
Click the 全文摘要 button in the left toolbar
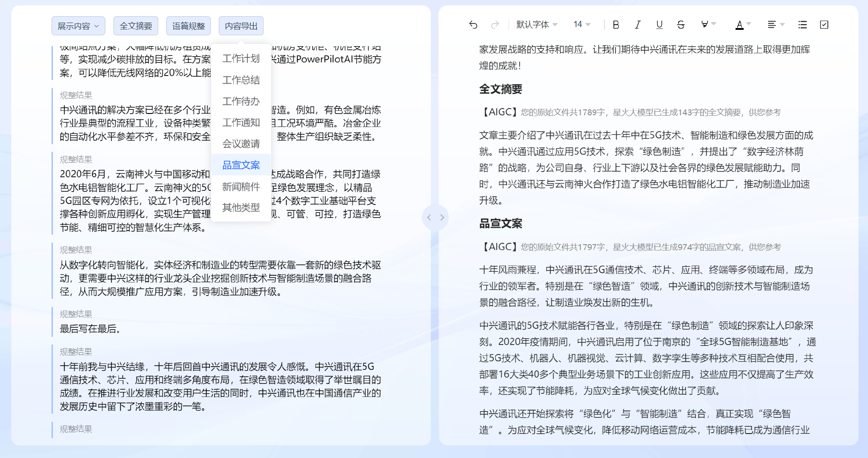136,26
